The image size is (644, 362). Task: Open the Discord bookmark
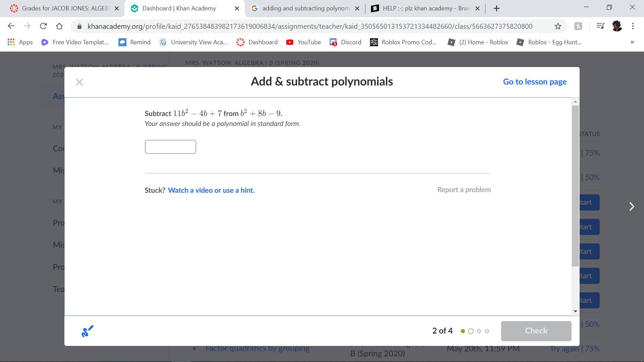click(x=345, y=42)
